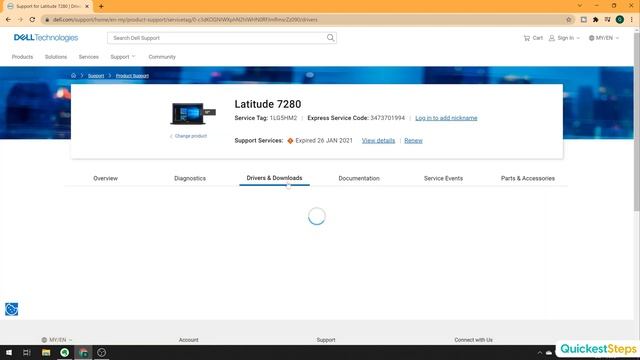Click the Latitude 7280 laptop thumbnail
The image size is (640, 360).
(x=193, y=113)
